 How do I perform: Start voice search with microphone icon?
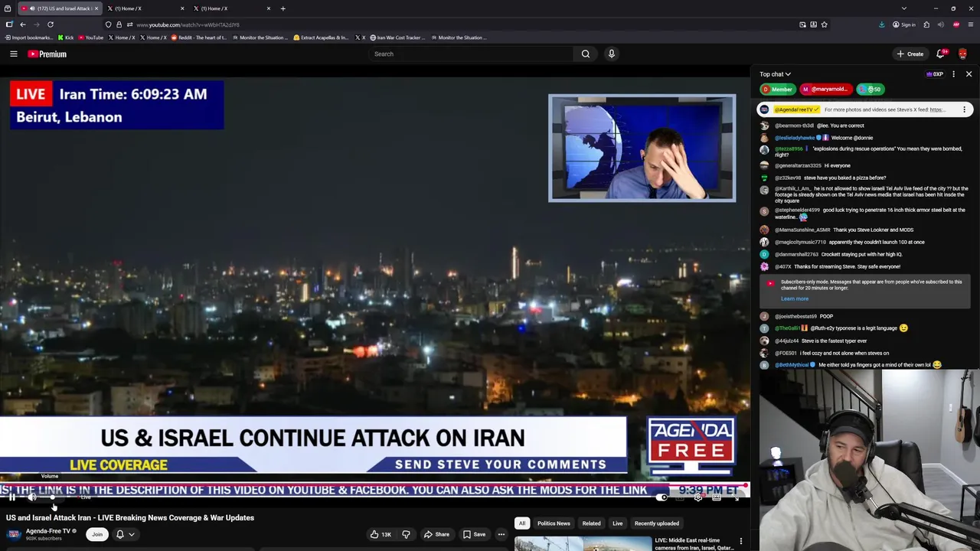(x=611, y=54)
